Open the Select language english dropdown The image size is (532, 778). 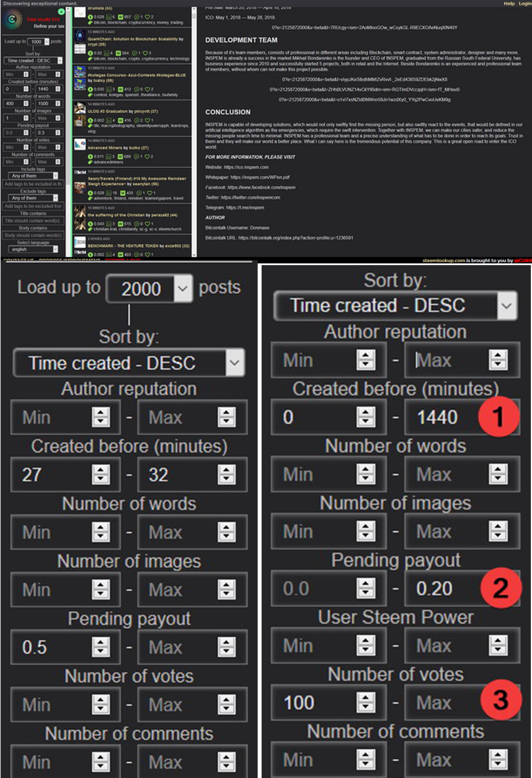coord(32,250)
